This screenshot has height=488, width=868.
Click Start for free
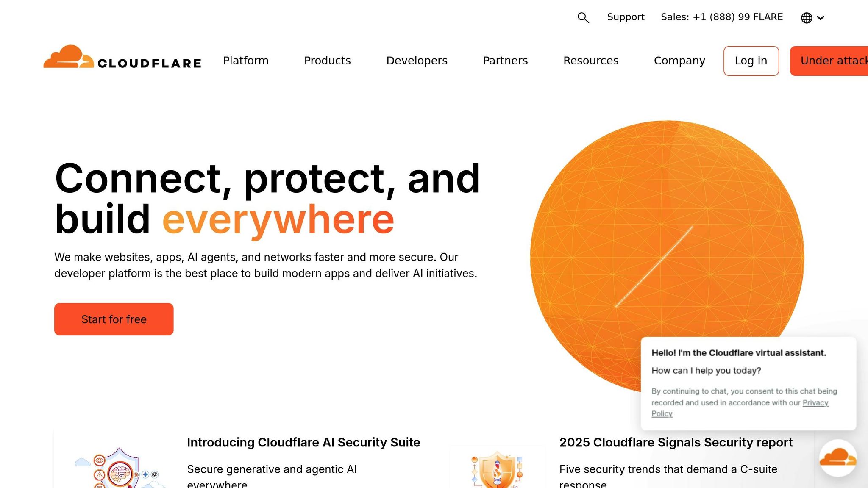[114, 319]
